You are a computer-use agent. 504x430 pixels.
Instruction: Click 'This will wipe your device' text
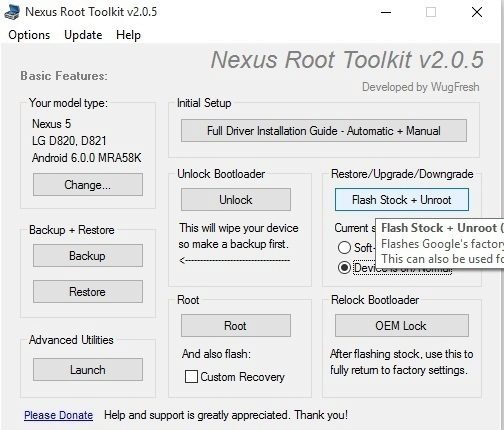[x=239, y=228]
